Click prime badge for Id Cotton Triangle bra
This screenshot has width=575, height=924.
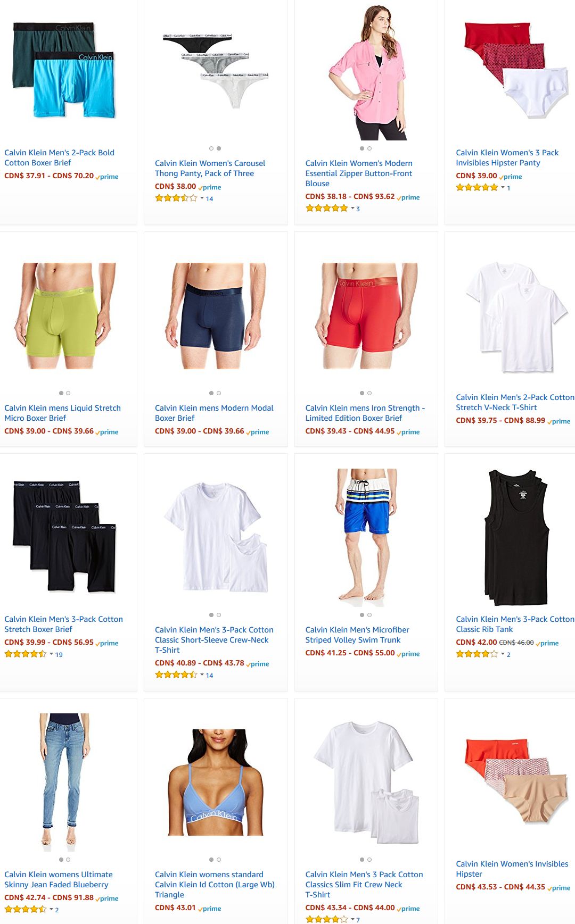[x=210, y=909]
